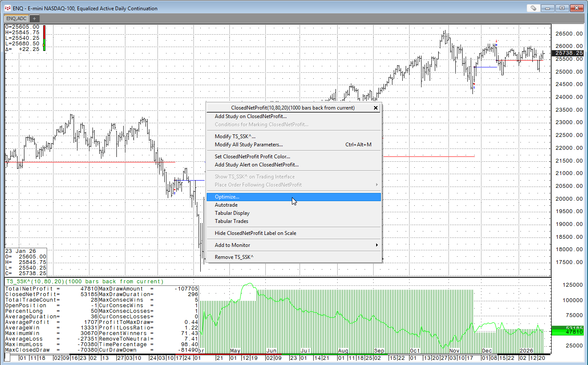The image size is (588, 365).
Task: Click the 25738.25 current price label
Action: coord(568,53)
